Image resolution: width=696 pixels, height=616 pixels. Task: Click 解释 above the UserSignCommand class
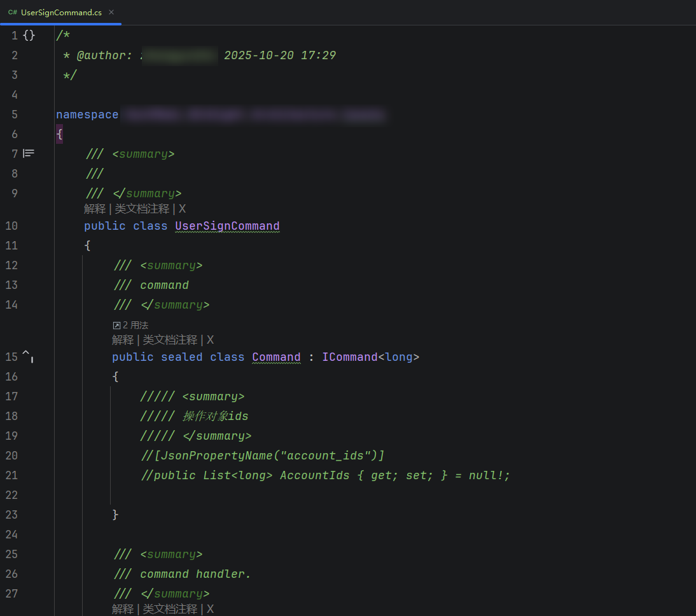point(95,209)
